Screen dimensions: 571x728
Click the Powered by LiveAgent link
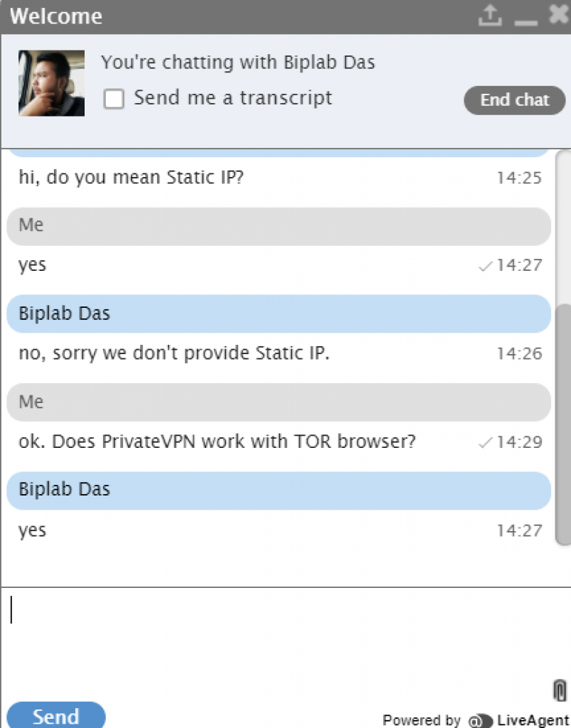click(476, 720)
